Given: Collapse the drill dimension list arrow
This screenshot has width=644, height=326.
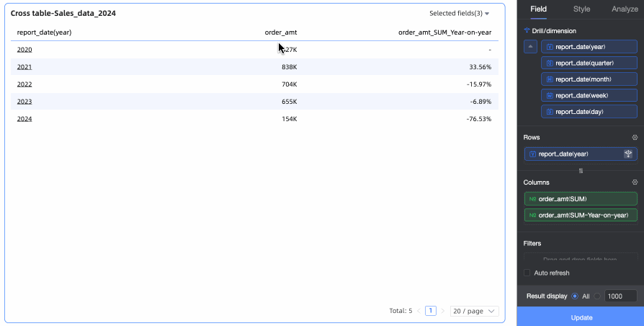Looking at the screenshot, I should coord(530,46).
